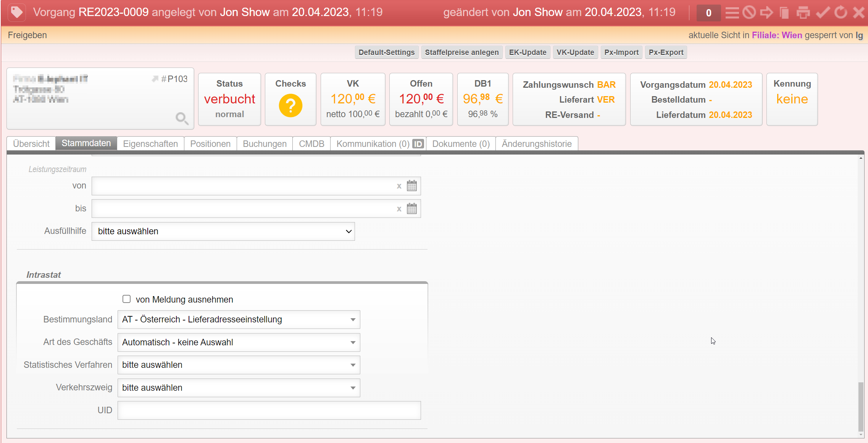
Task: Close the Vorgang with the X icon
Action: coord(859,13)
